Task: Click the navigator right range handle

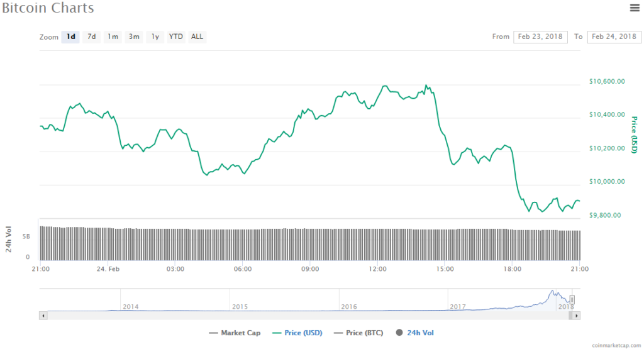Action: 572,299
